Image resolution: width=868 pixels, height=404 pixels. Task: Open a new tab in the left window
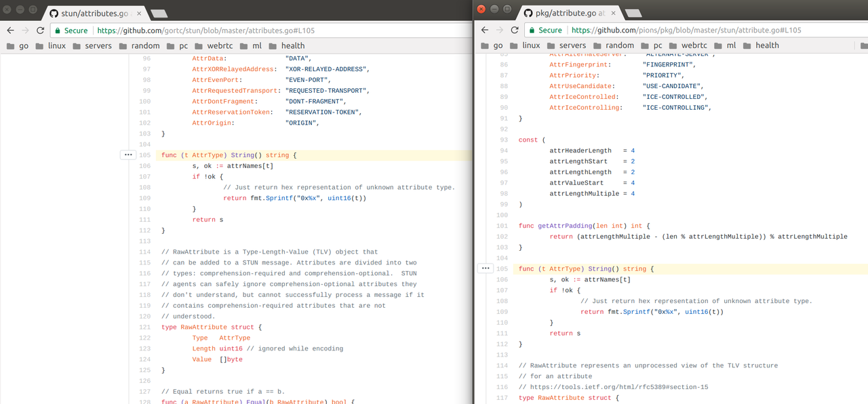(x=159, y=13)
